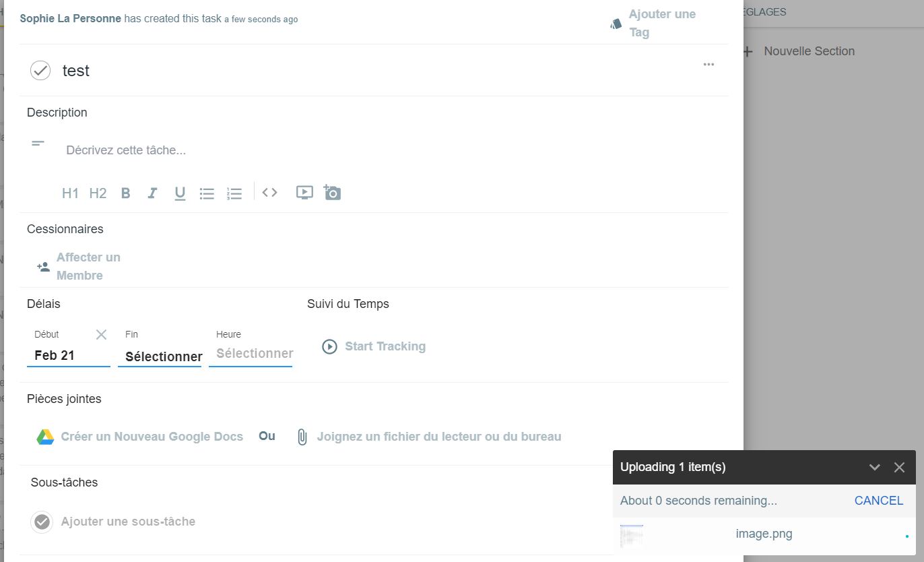Toggle underline formatting
The height and width of the screenshot is (562, 924).
coord(180,194)
